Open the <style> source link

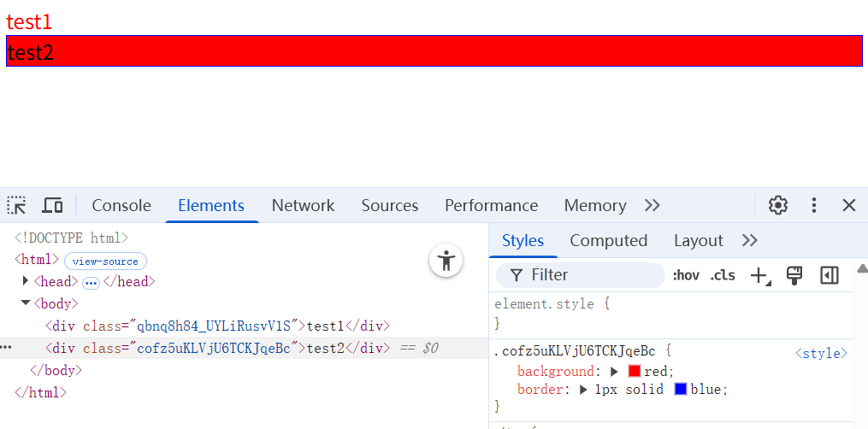821,353
